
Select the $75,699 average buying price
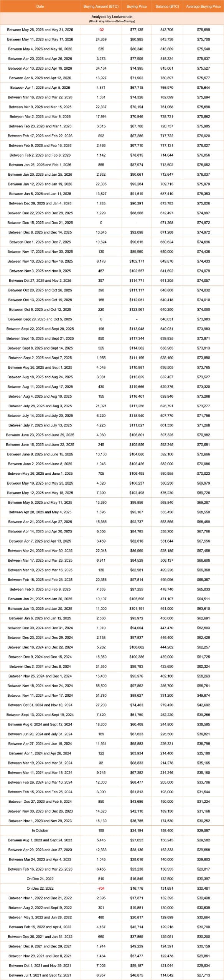[x=203, y=29]
